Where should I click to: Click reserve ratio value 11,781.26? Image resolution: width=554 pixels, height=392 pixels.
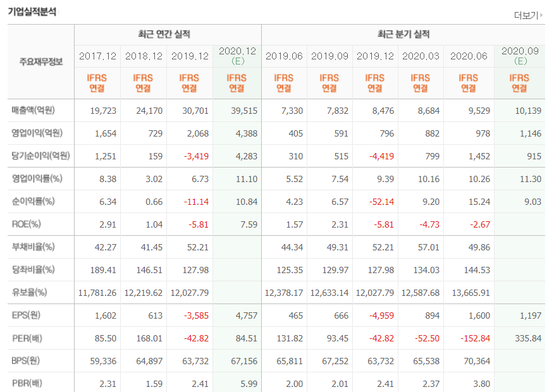click(97, 293)
